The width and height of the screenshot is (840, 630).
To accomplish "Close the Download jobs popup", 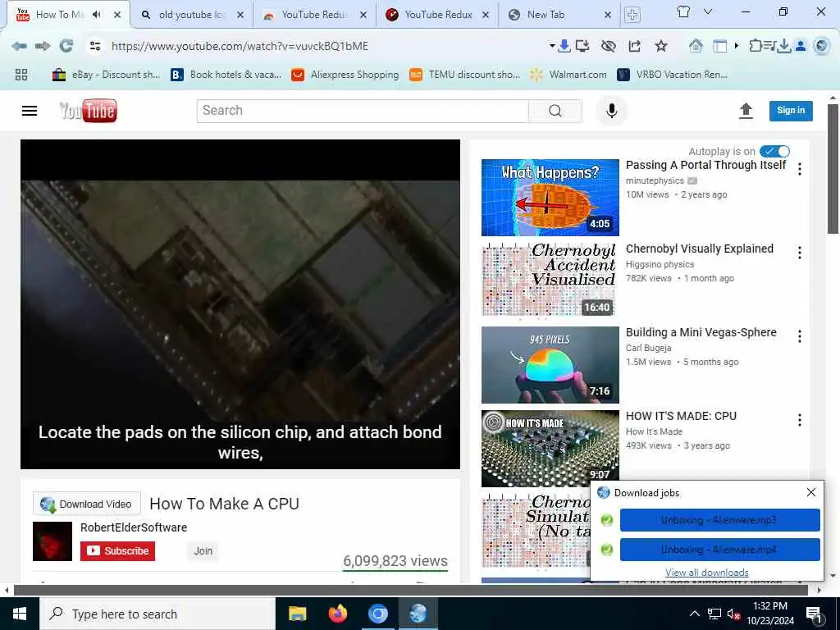I will pos(811,492).
